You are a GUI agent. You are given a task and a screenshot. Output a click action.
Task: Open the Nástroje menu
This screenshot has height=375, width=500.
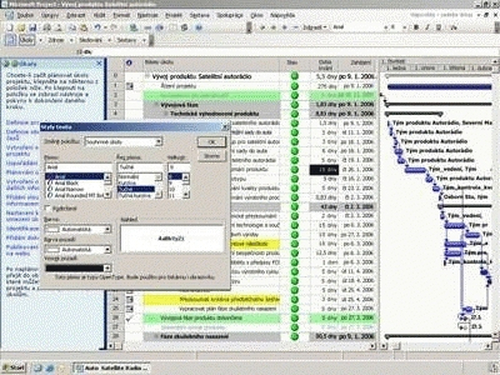coord(147,15)
